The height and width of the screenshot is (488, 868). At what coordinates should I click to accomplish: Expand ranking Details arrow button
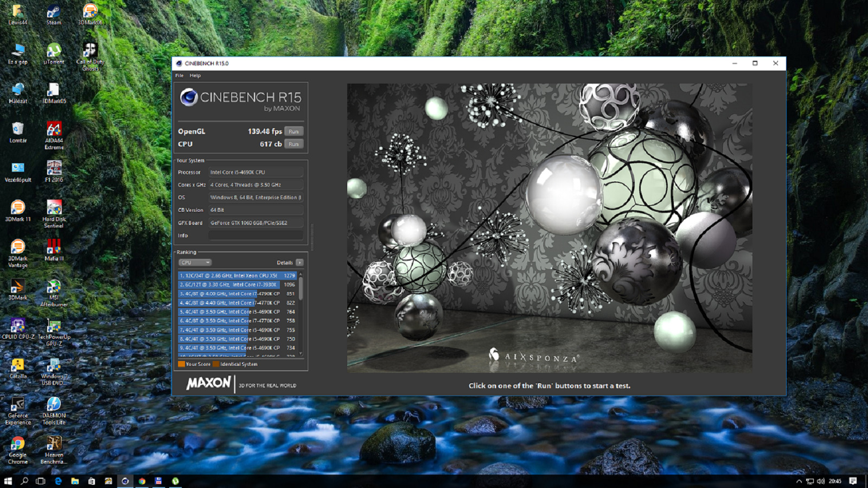(299, 263)
